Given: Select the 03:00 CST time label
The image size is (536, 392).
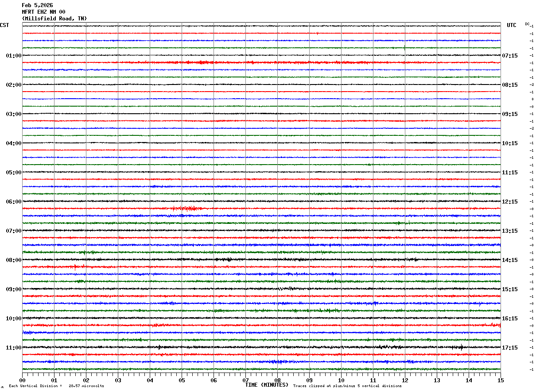Looking at the screenshot, I should click(x=14, y=114).
